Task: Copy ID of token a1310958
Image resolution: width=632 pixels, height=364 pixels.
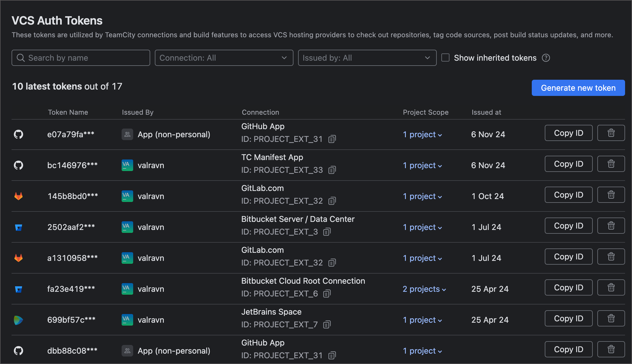Action: click(568, 257)
